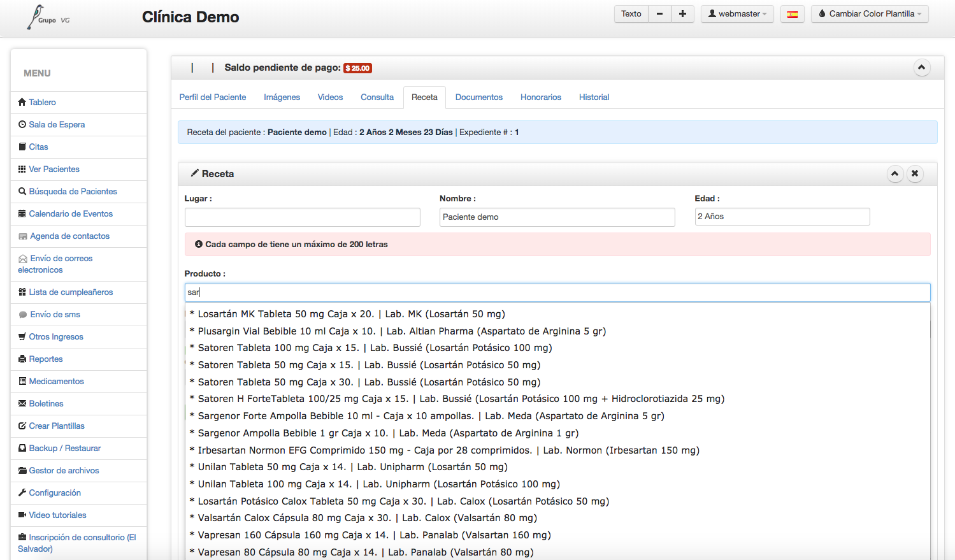Viewport: 955px width, 560px height.
Task: Focus the Lugar input field
Action: (303, 217)
